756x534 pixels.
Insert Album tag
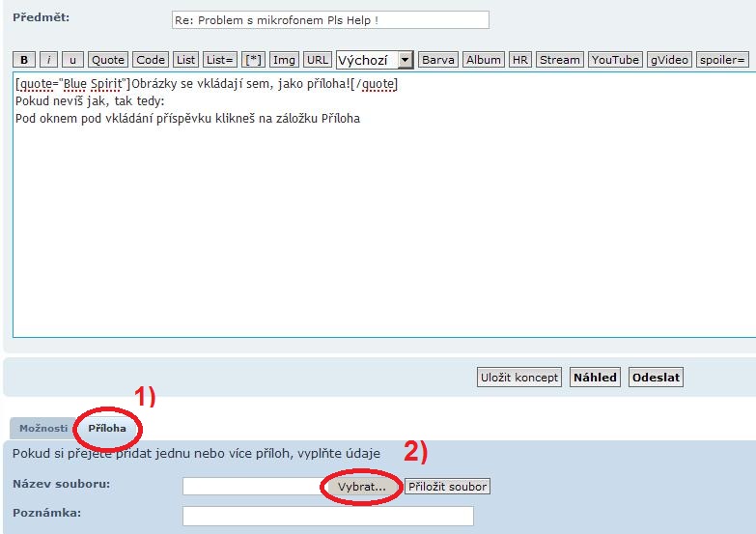click(x=483, y=60)
